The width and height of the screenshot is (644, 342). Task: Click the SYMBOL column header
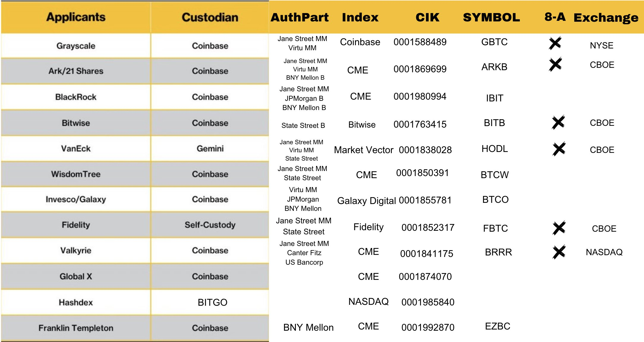491,17
